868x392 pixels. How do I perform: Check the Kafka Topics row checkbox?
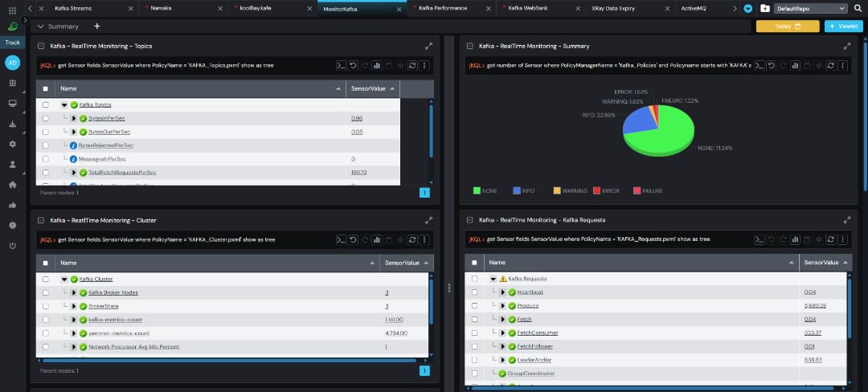point(45,104)
